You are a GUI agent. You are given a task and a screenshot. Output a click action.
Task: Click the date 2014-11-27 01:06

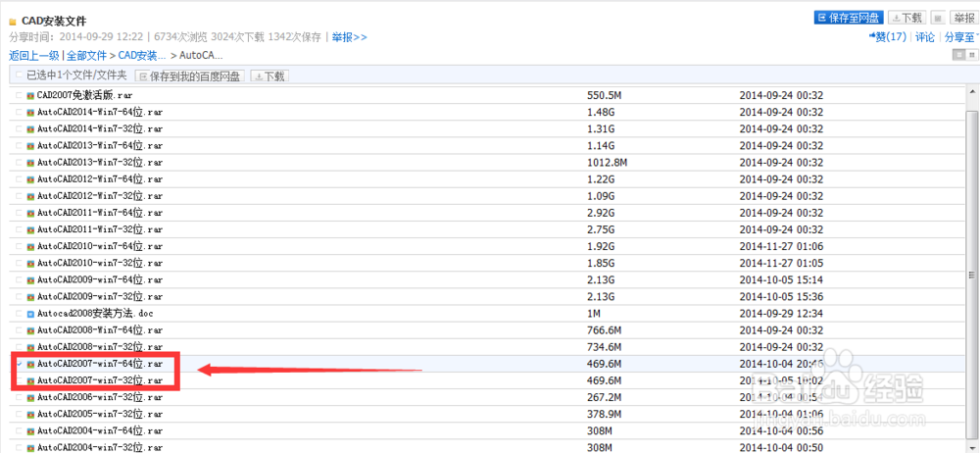[781, 246]
